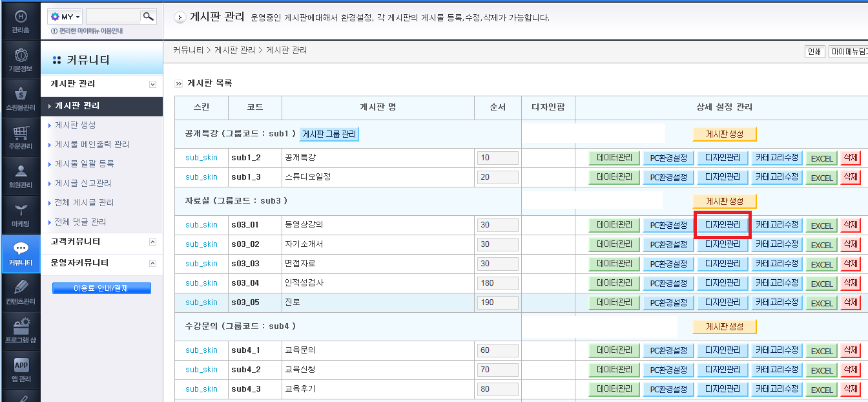Viewport: 868px width, 402px height.
Task: Click the search magnifier icon
Action: (149, 16)
